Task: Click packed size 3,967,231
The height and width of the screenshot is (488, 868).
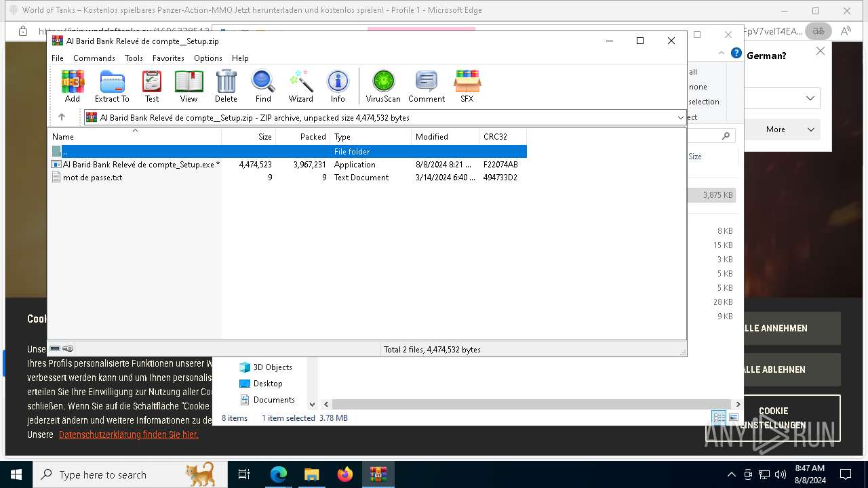Action: (310, 165)
